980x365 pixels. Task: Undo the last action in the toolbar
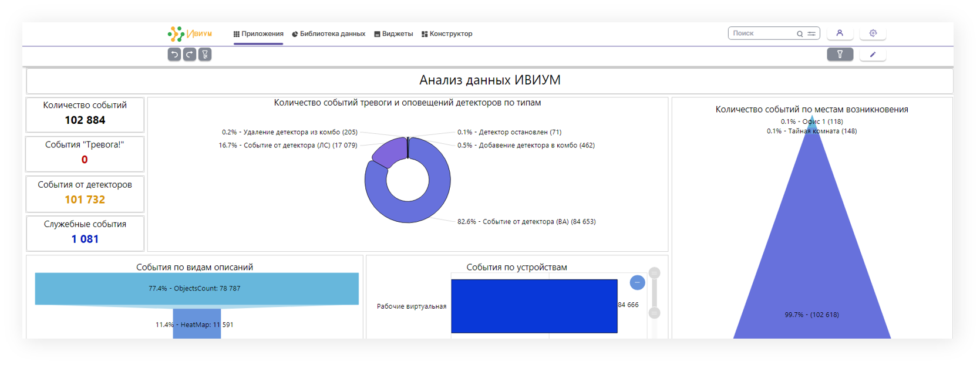(x=174, y=55)
